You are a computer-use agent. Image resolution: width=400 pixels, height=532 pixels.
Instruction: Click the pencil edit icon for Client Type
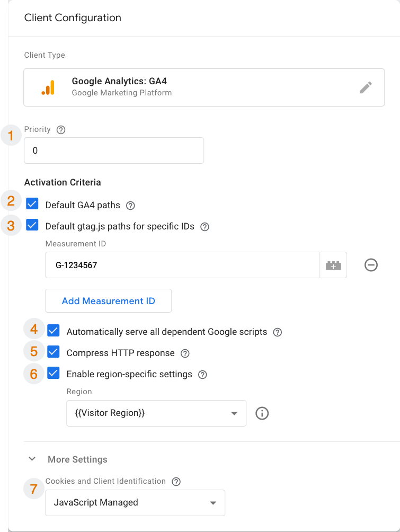(366, 87)
